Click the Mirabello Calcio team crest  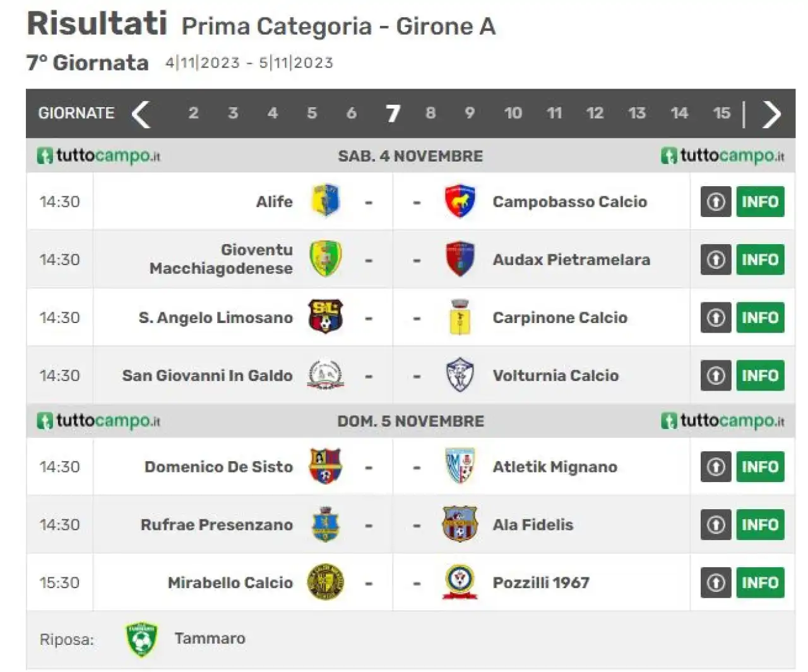[325, 582]
